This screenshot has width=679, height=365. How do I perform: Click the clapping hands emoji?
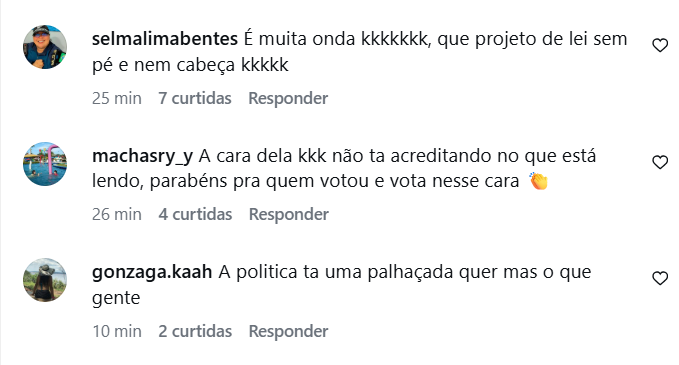[538, 181]
